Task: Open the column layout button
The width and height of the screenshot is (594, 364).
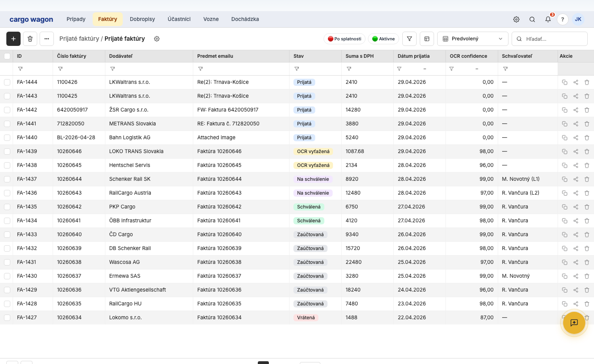Action: [427, 39]
